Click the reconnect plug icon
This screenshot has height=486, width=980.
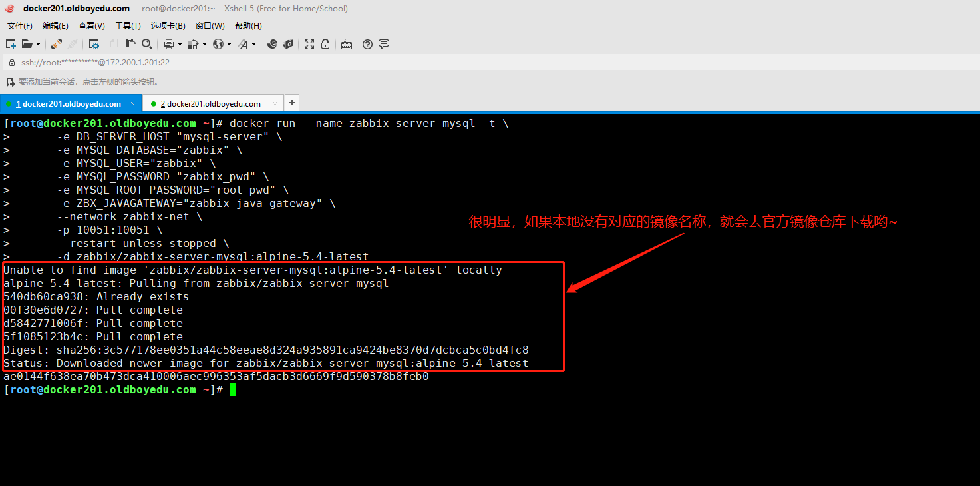pos(57,44)
